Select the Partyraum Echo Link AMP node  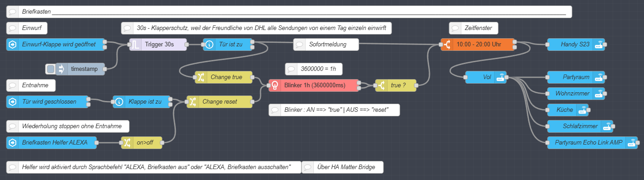pos(592,143)
